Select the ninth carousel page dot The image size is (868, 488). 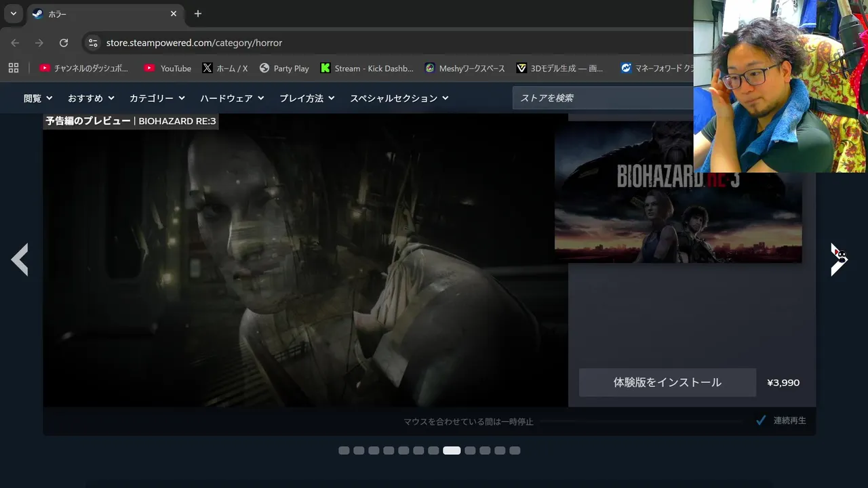tap(470, 451)
